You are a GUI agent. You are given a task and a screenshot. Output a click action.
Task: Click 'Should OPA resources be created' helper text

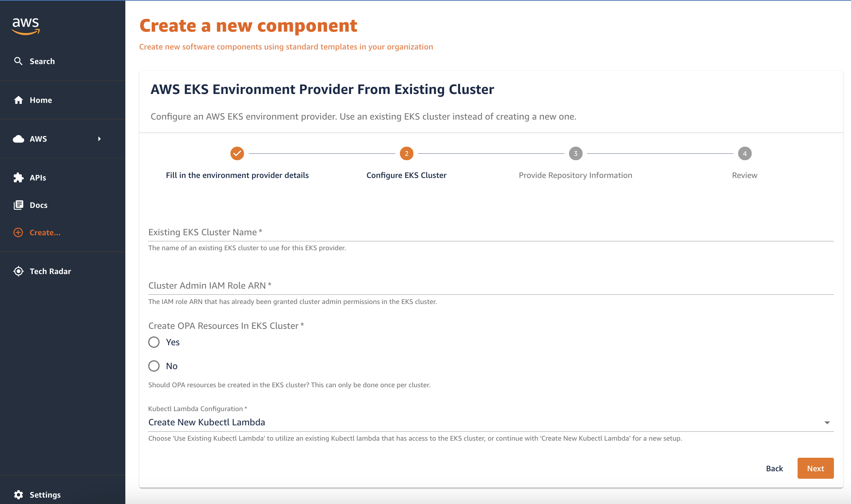pos(289,385)
